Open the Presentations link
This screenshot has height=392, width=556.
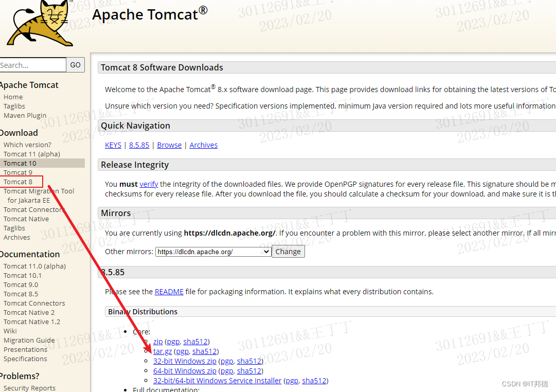coord(26,349)
